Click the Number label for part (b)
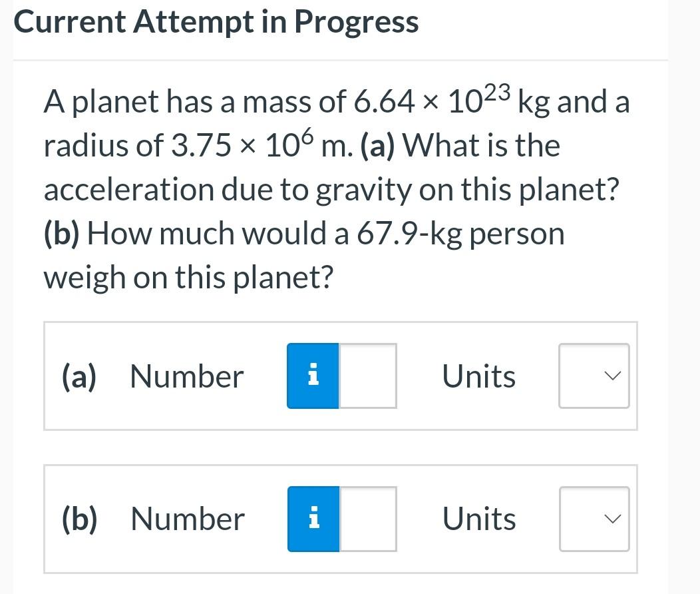Screen dimensions: 700x594 (x=186, y=519)
